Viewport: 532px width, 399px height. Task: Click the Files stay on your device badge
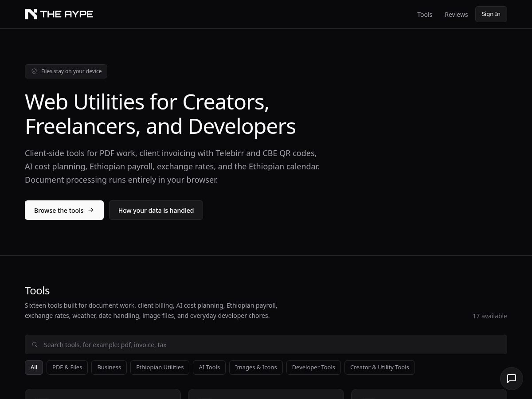66,71
